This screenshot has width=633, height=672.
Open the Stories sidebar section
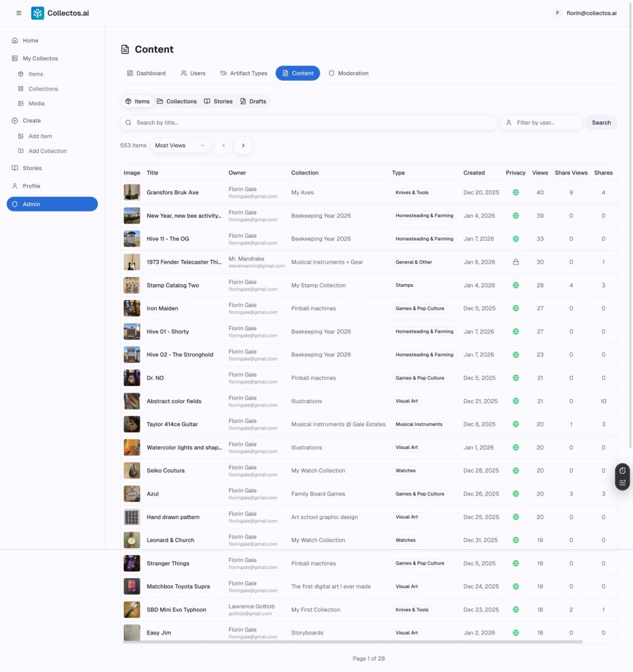tap(31, 168)
